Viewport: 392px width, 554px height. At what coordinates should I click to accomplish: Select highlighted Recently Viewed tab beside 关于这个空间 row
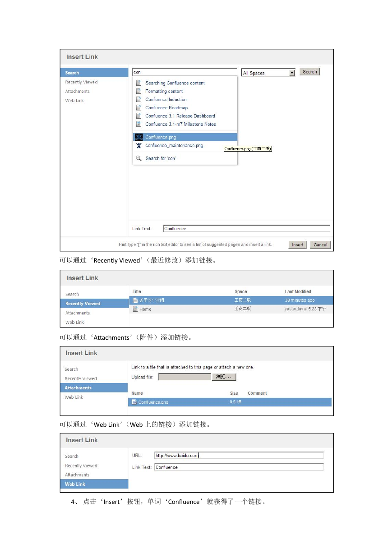95,304
